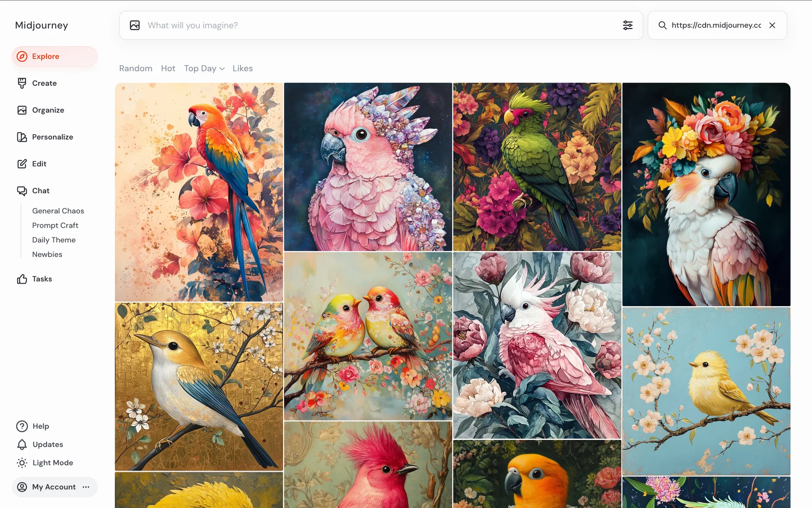Click the image upload icon in prompt bar
812x508 pixels.
[x=135, y=25]
